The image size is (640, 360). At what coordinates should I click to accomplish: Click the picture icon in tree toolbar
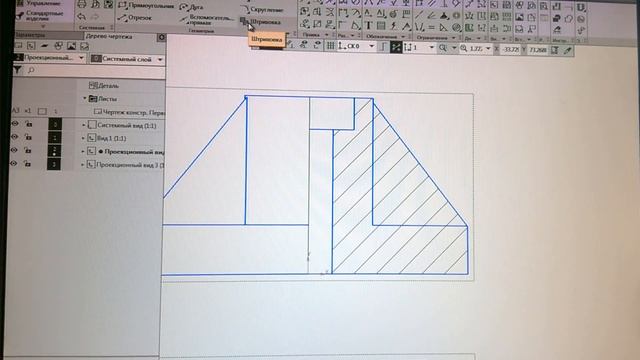71,46
